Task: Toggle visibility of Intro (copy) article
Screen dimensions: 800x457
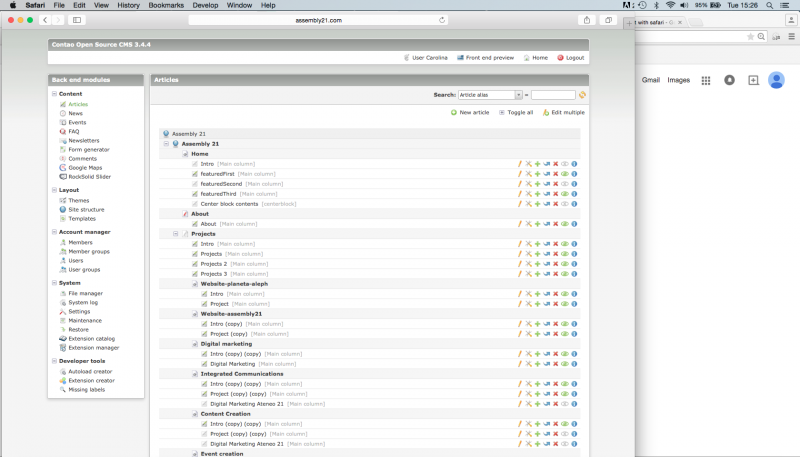Action: tap(565, 324)
